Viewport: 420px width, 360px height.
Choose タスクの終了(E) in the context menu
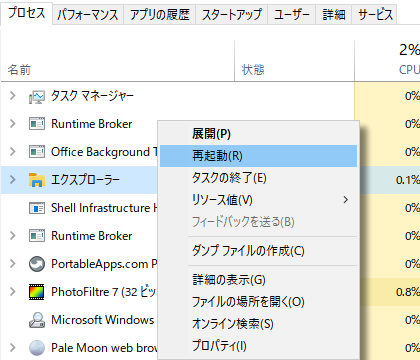point(258,178)
